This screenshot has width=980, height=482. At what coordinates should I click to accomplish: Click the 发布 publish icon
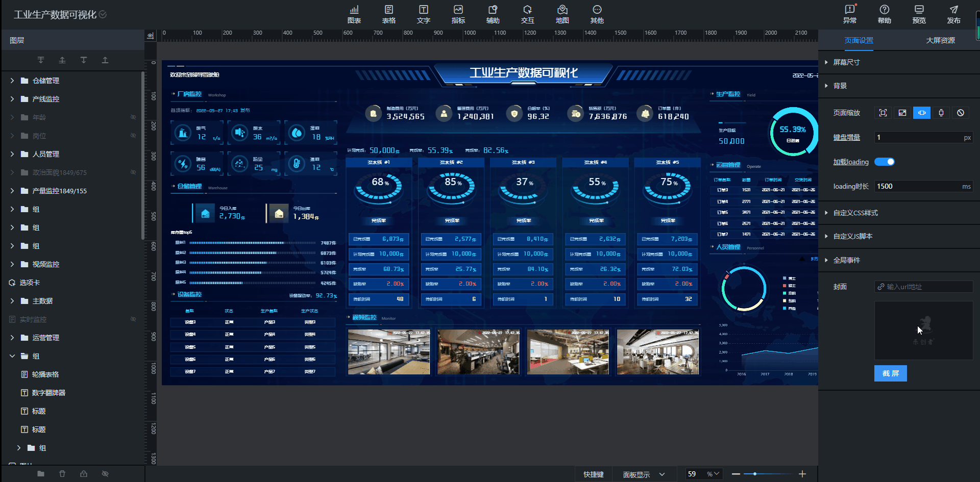[953, 14]
